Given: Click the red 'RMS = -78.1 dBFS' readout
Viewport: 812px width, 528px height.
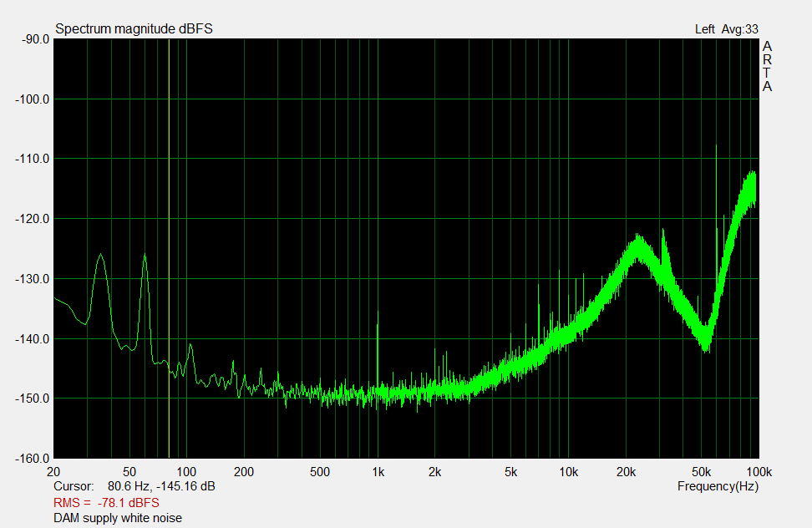Looking at the screenshot, I should [x=106, y=503].
